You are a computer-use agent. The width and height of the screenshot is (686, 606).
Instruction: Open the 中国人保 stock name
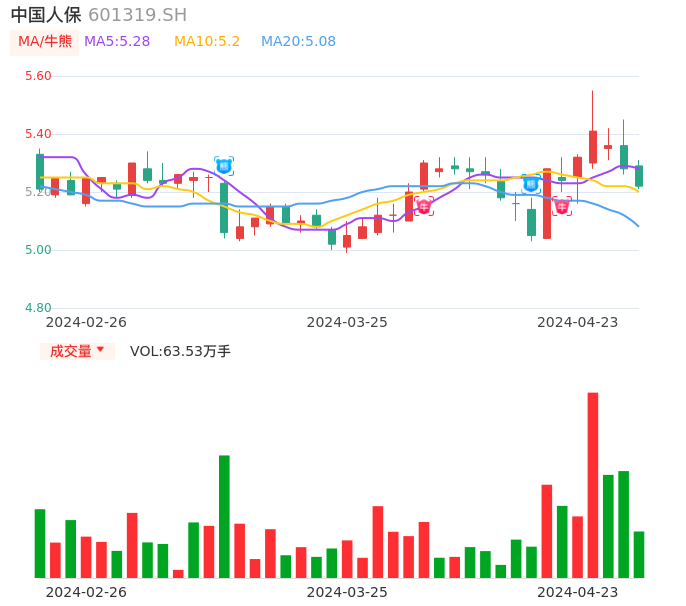coord(46,15)
